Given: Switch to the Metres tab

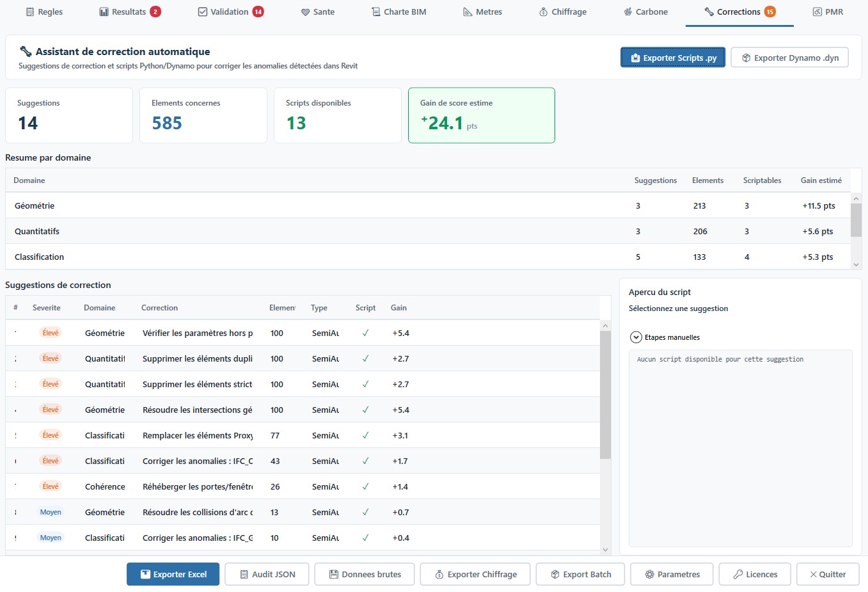Looking at the screenshot, I should click(x=483, y=12).
